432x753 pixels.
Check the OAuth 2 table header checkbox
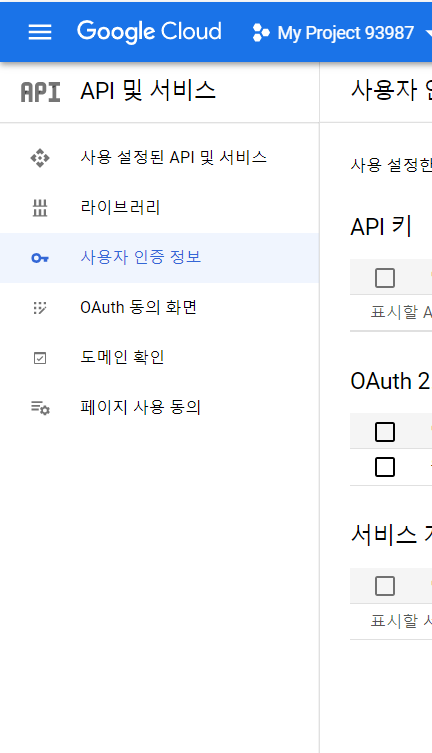pyautogui.click(x=385, y=432)
